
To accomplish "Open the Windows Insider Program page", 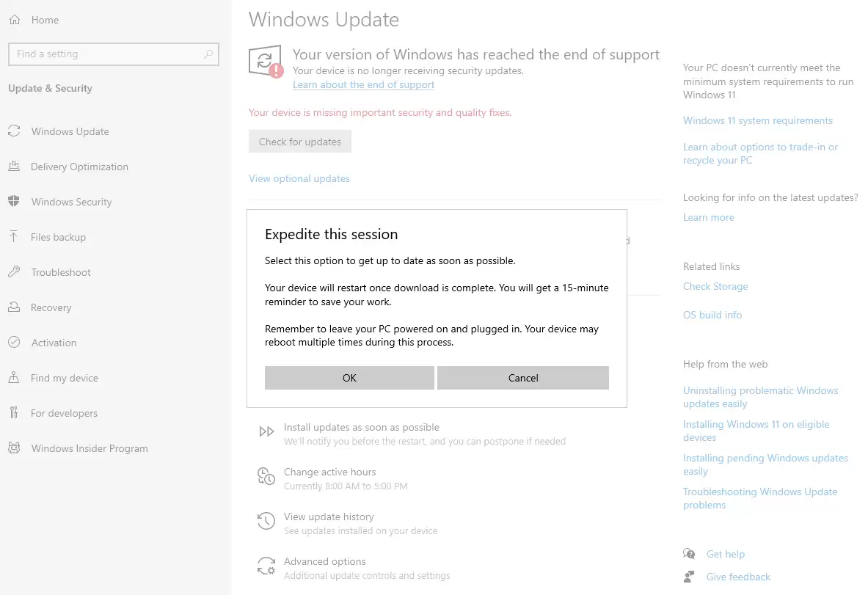I will (x=89, y=448).
